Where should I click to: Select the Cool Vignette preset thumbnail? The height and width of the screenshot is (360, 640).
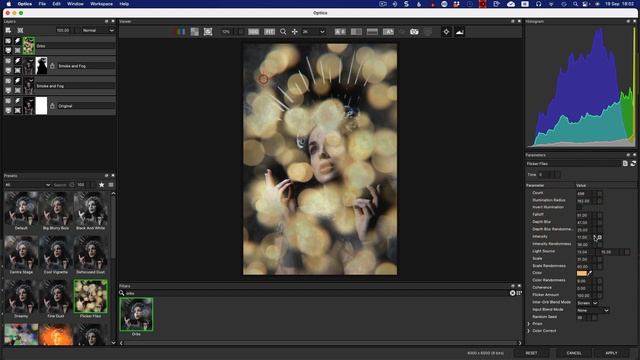56,253
